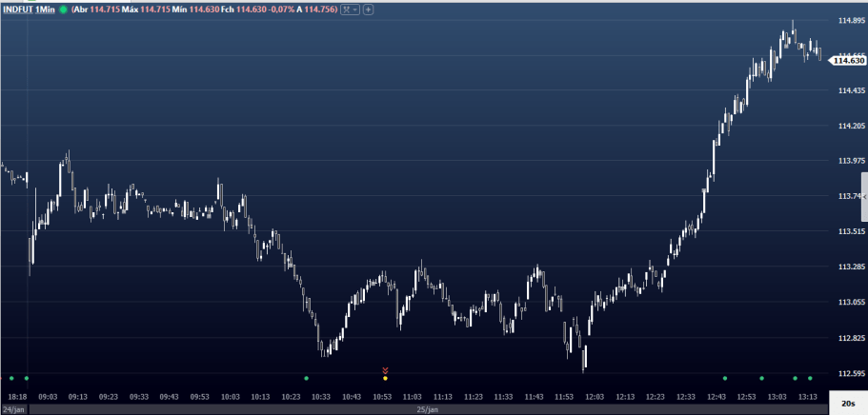Click green marker just right of 12:43
Image resolution: width=868 pixels, height=415 pixels.
725,379
